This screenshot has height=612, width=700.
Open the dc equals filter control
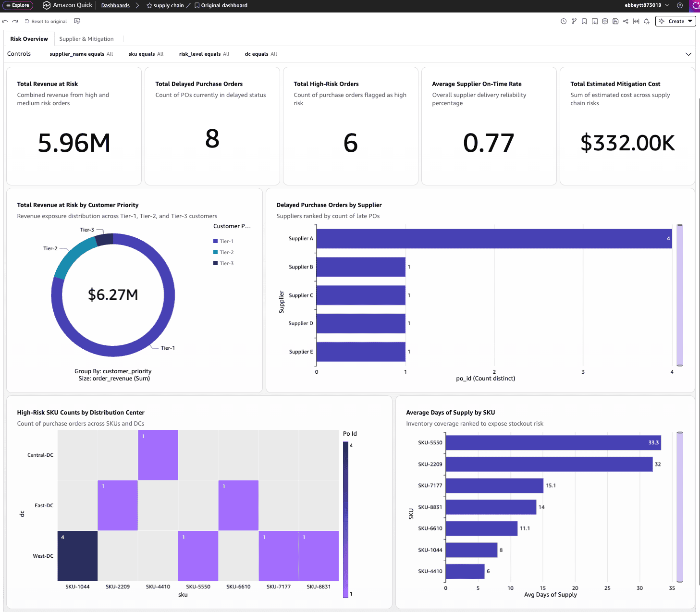(x=261, y=54)
